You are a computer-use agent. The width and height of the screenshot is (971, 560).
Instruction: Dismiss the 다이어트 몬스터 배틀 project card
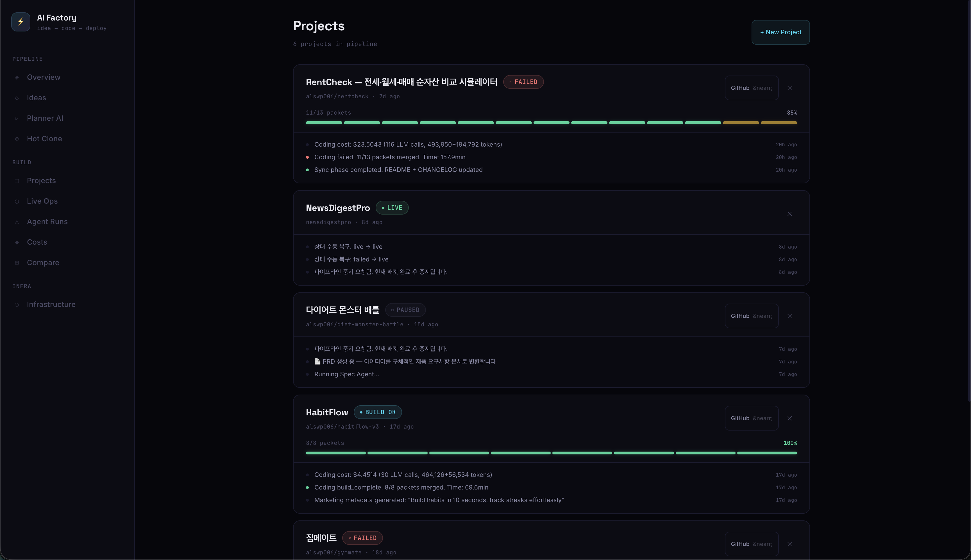click(x=789, y=316)
